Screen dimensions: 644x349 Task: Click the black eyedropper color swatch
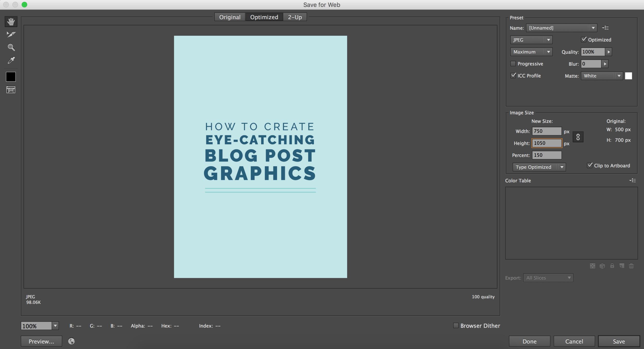(11, 77)
